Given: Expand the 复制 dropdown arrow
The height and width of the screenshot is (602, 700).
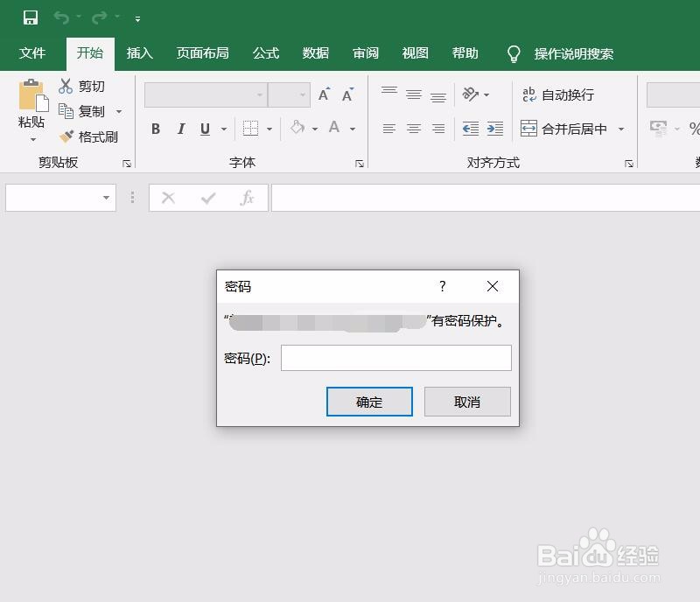Looking at the screenshot, I should pyautogui.click(x=119, y=112).
